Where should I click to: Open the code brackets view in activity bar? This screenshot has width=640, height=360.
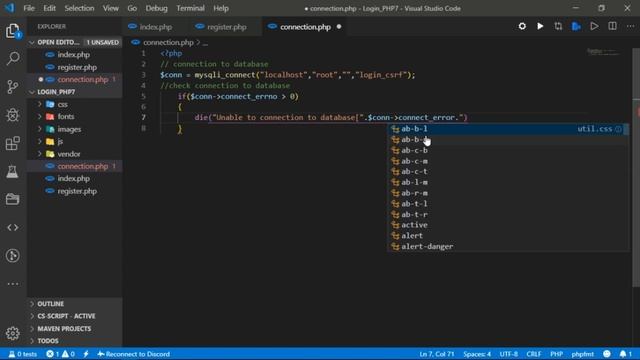[13, 227]
